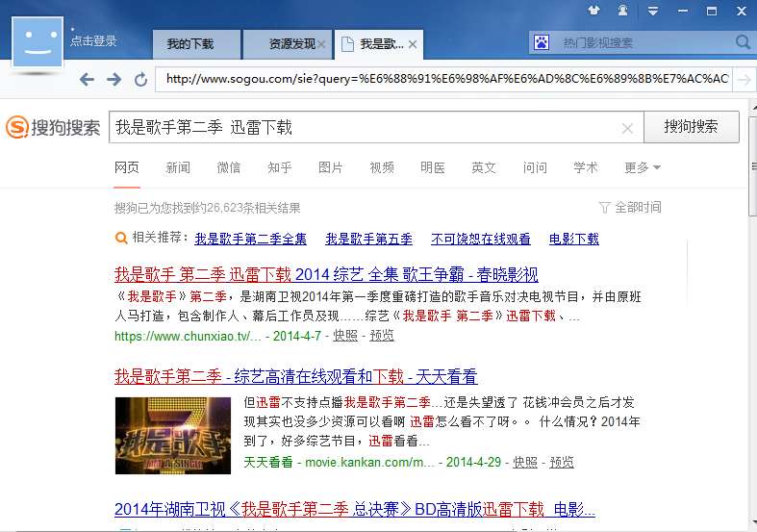Click the 搜狗搜索 search button
This screenshot has height=532, width=757.
(x=692, y=127)
